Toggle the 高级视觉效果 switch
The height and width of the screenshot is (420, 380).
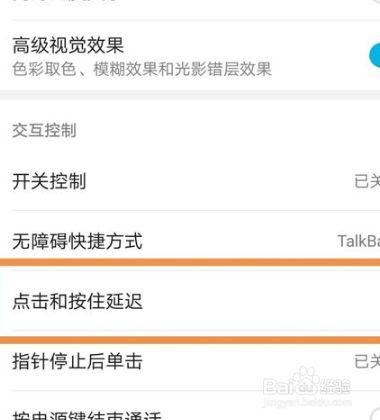[x=374, y=56]
